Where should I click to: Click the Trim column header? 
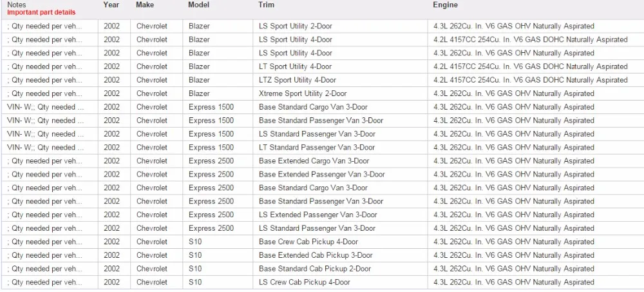tap(266, 5)
